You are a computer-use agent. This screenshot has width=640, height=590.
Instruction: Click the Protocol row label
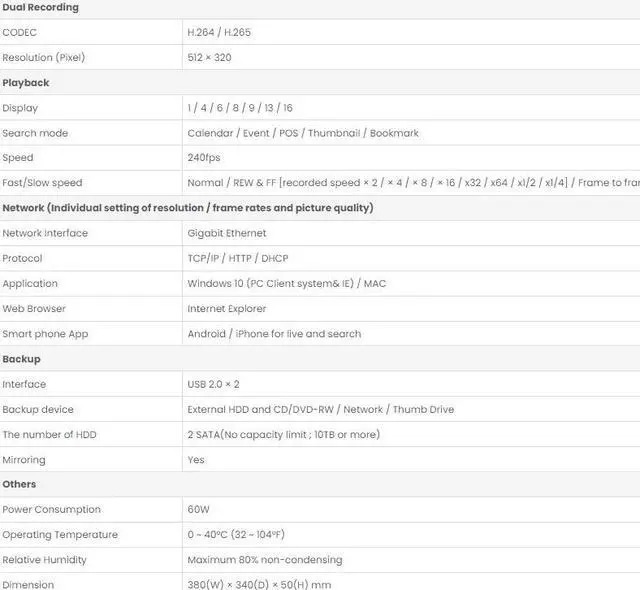(x=22, y=259)
